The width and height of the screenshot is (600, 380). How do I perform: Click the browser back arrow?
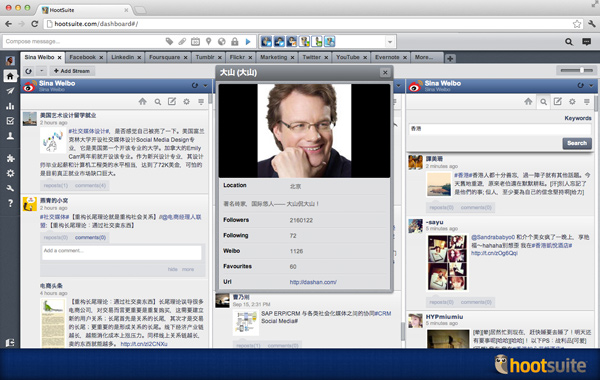[8, 24]
